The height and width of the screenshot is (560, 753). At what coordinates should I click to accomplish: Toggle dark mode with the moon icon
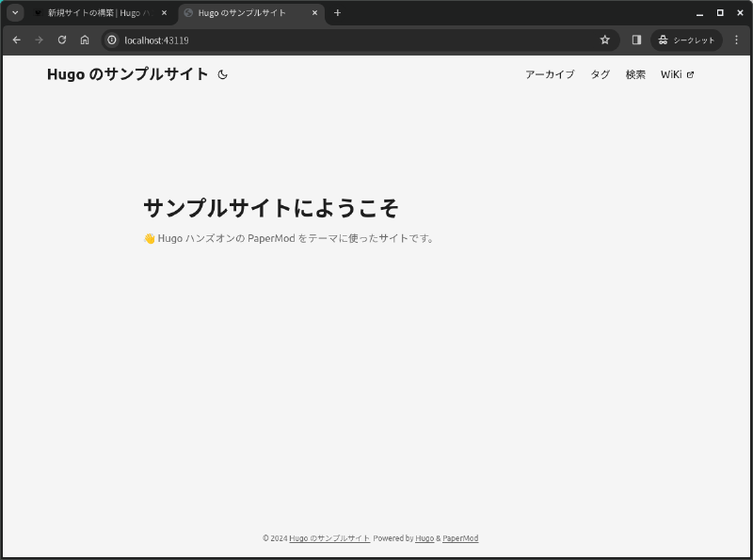click(x=222, y=74)
